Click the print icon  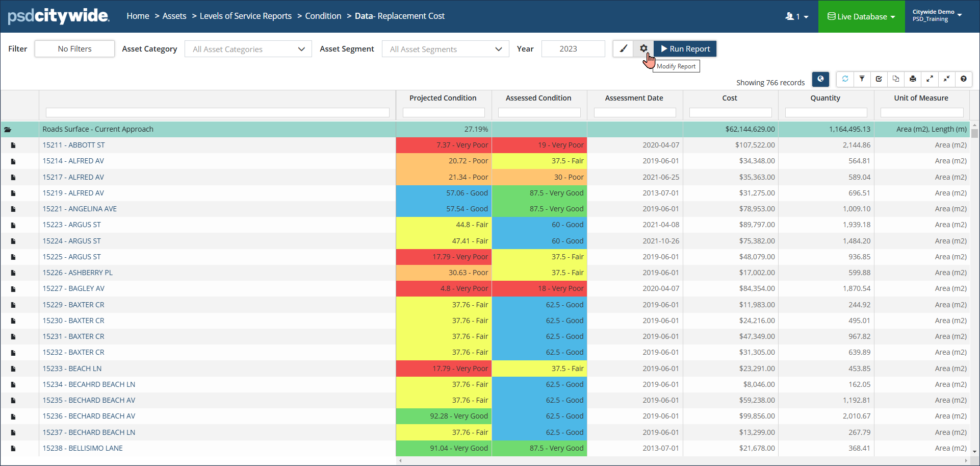point(913,79)
